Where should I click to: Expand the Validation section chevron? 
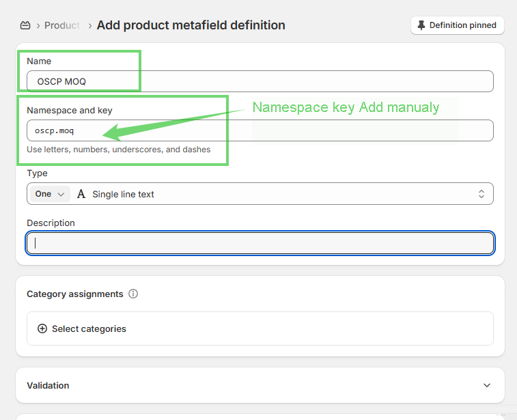(x=487, y=385)
